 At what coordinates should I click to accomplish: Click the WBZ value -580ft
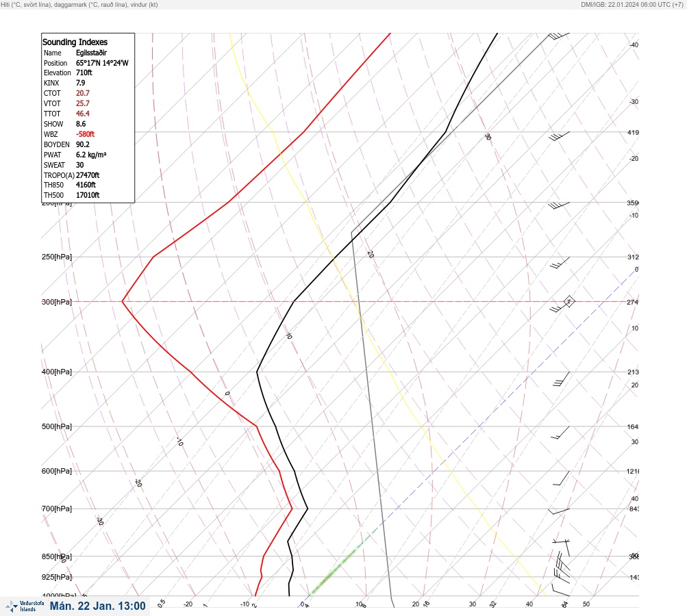pyautogui.click(x=85, y=134)
